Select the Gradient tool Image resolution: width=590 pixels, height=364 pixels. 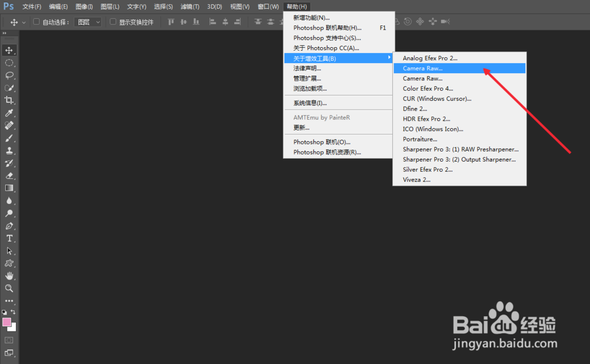(x=9, y=188)
